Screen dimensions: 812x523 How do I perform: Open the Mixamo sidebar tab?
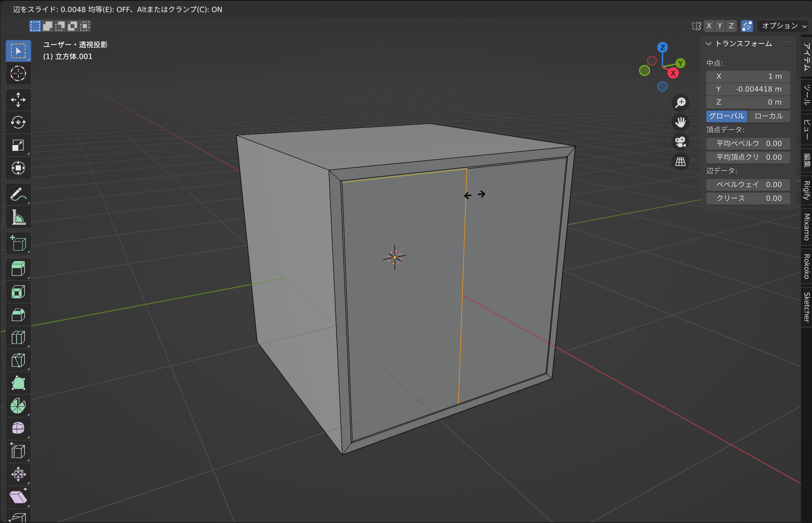[806, 227]
